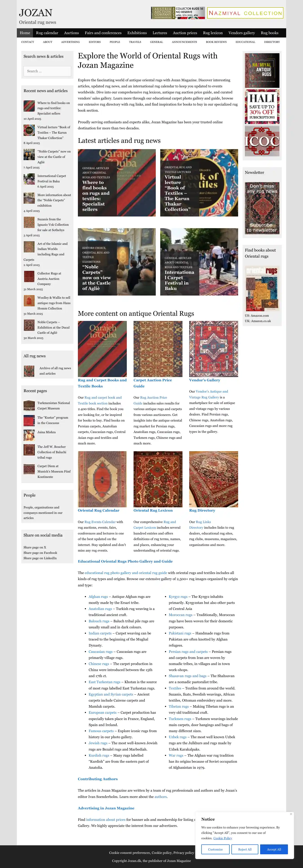Open the Cookie Policy link
This screenshot has width=303, height=868.
[223, 838]
